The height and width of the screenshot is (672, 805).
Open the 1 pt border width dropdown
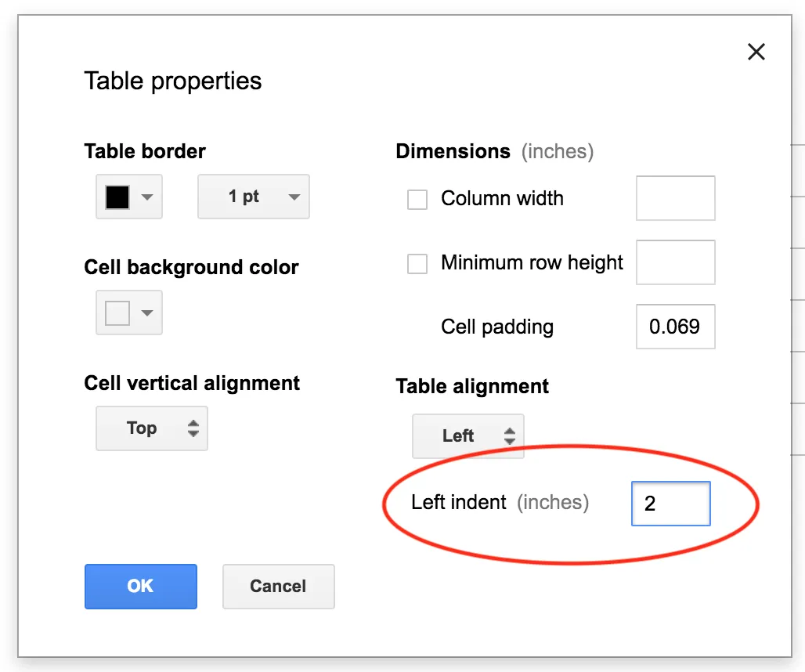coord(253,197)
